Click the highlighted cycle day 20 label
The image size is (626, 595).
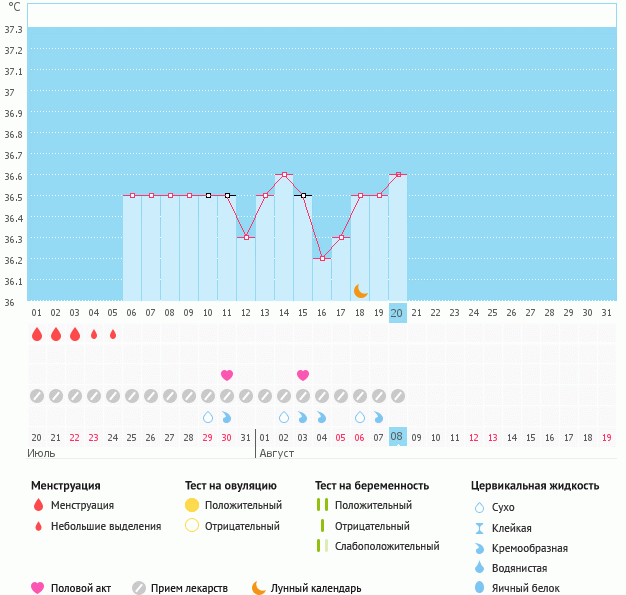[397, 313]
